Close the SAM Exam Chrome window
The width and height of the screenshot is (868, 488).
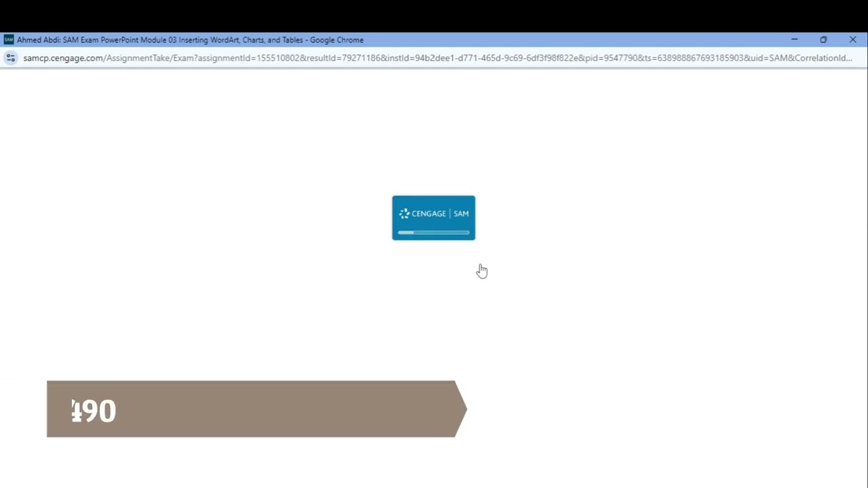click(852, 40)
